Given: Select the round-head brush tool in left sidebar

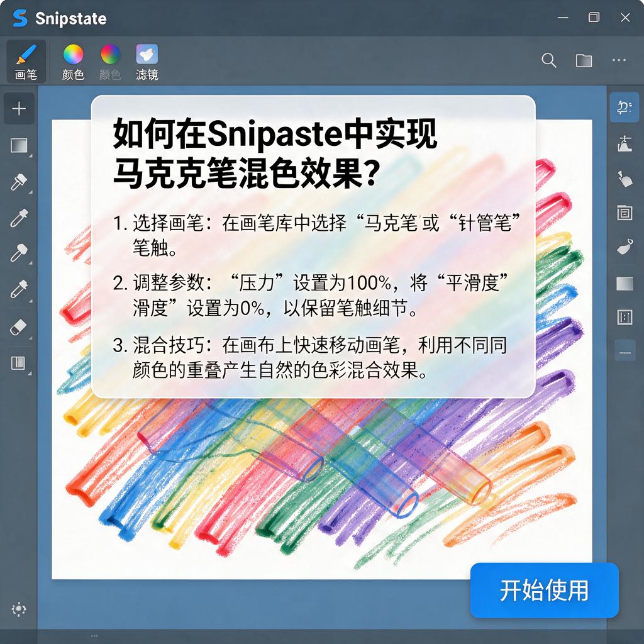Looking at the screenshot, I should click(x=19, y=253).
